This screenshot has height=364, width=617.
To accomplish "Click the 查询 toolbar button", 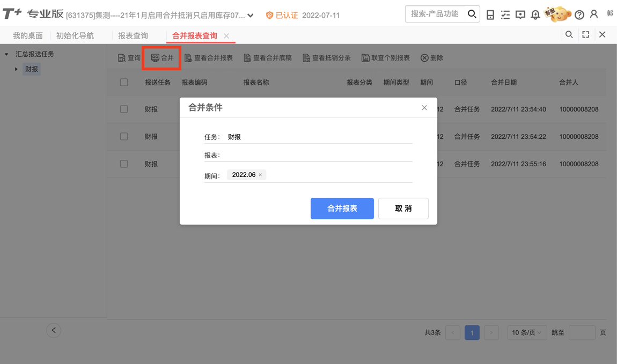I will 129,58.
